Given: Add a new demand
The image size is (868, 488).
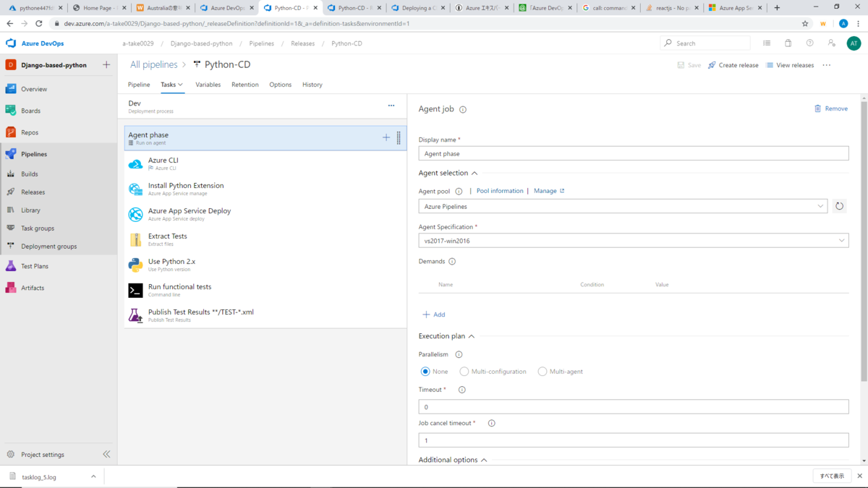Looking at the screenshot, I should (x=434, y=314).
